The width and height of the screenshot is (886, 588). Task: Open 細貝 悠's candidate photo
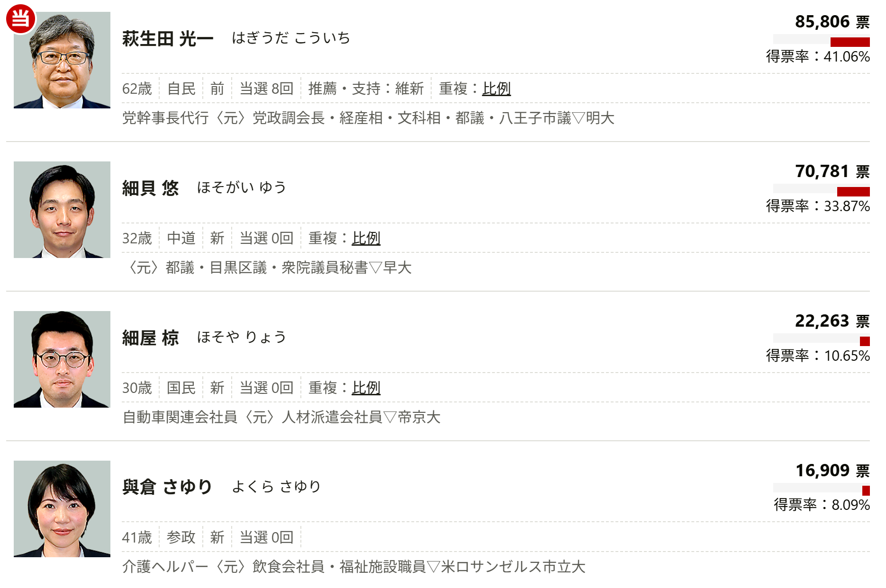(62, 210)
